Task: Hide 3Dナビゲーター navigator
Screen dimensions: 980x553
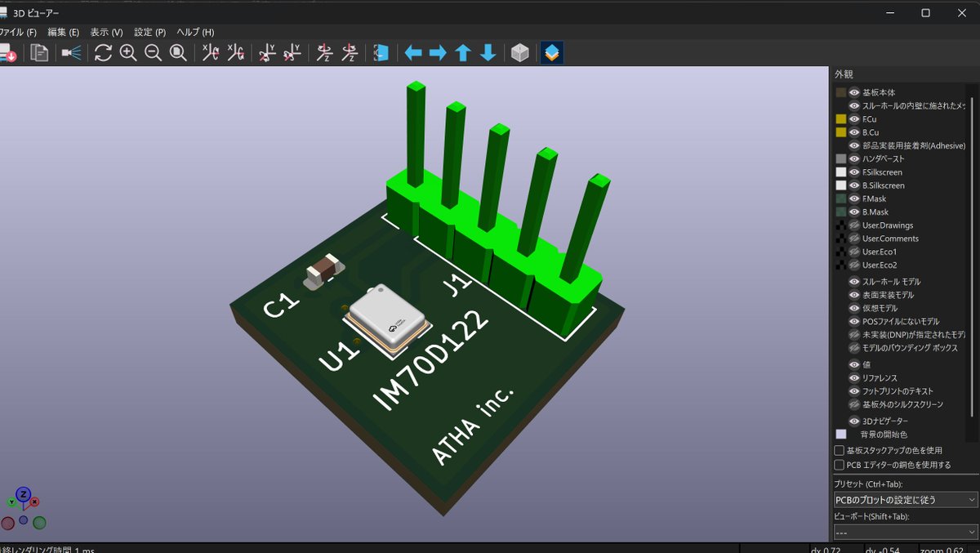Action: tap(854, 421)
